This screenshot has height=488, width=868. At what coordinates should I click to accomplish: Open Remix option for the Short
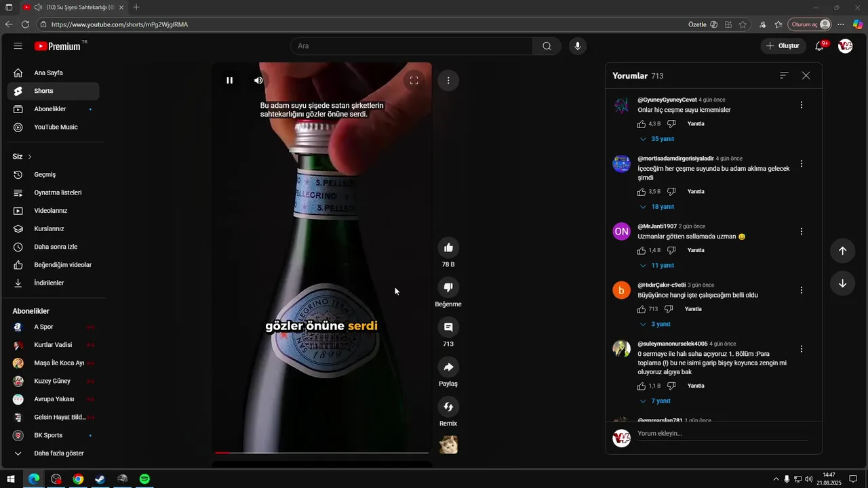tap(448, 407)
